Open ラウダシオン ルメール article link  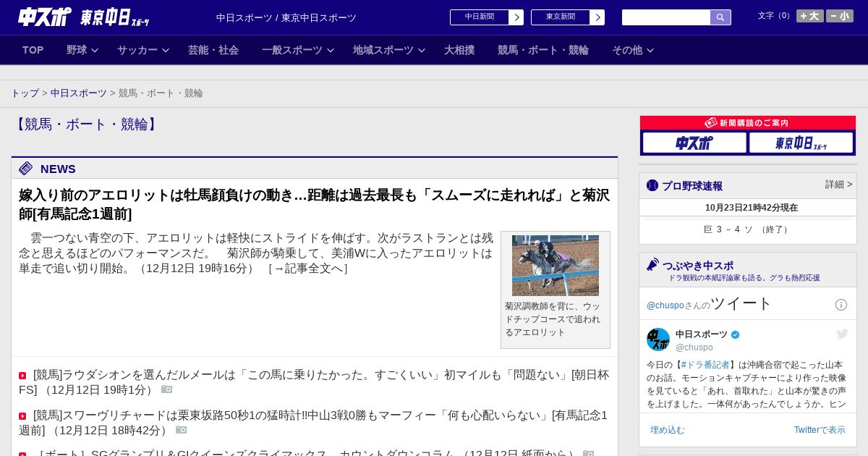pos(314,382)
